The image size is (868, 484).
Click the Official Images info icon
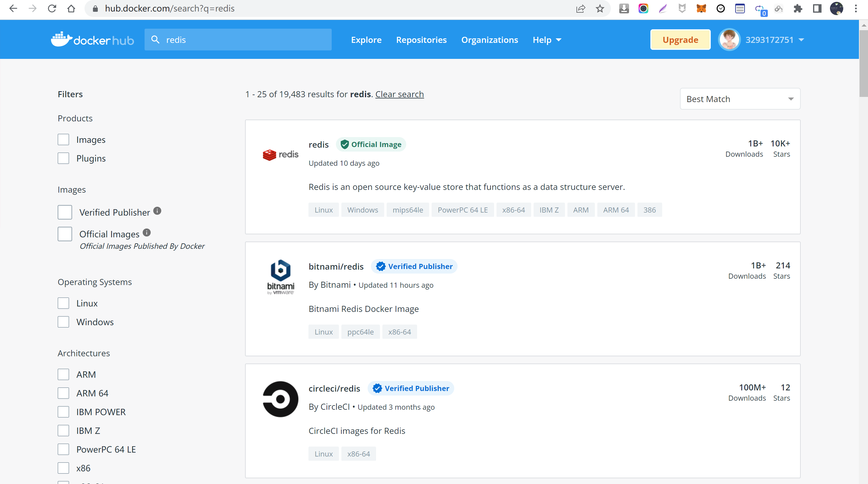tap(147, 232)
